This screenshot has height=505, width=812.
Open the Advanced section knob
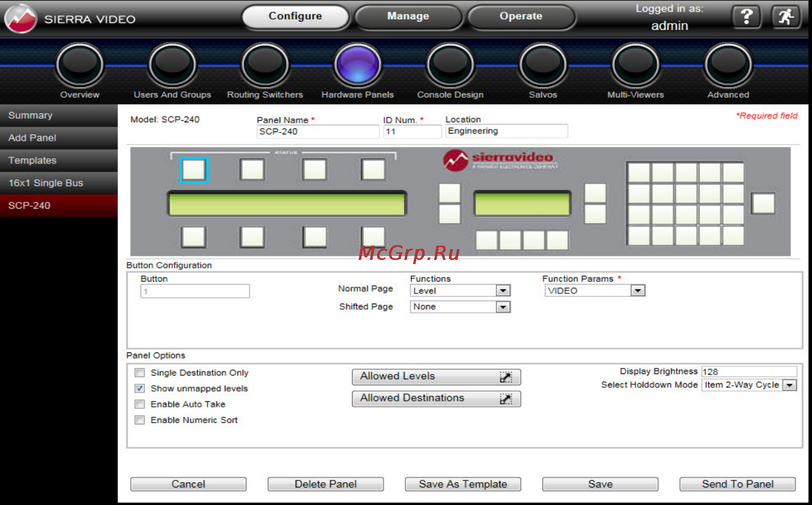[x=728, y=65]
